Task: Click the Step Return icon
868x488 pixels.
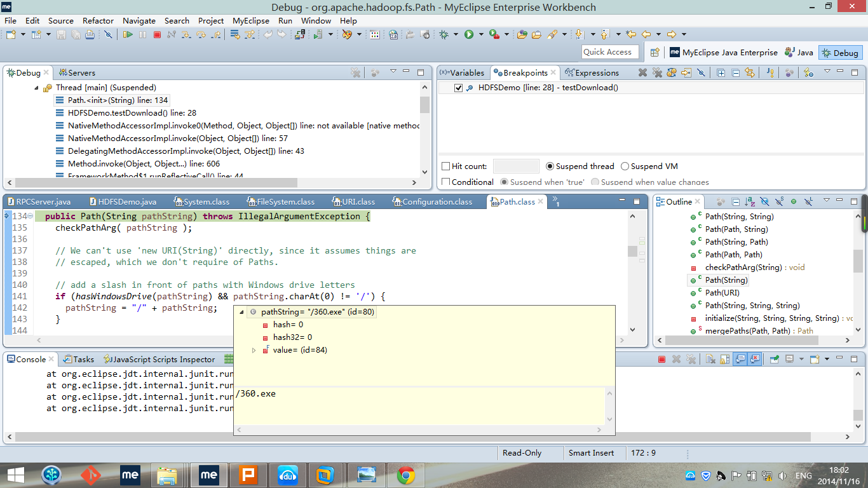Action: [217, 34]
